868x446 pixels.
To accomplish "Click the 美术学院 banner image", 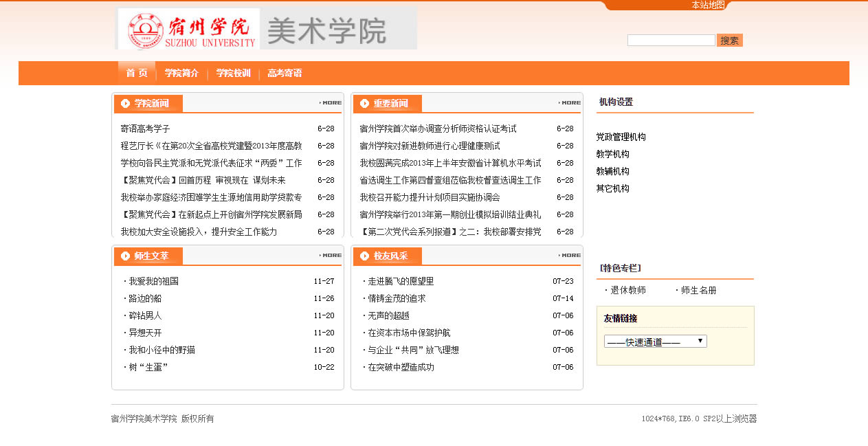I will tap(338, 29).
